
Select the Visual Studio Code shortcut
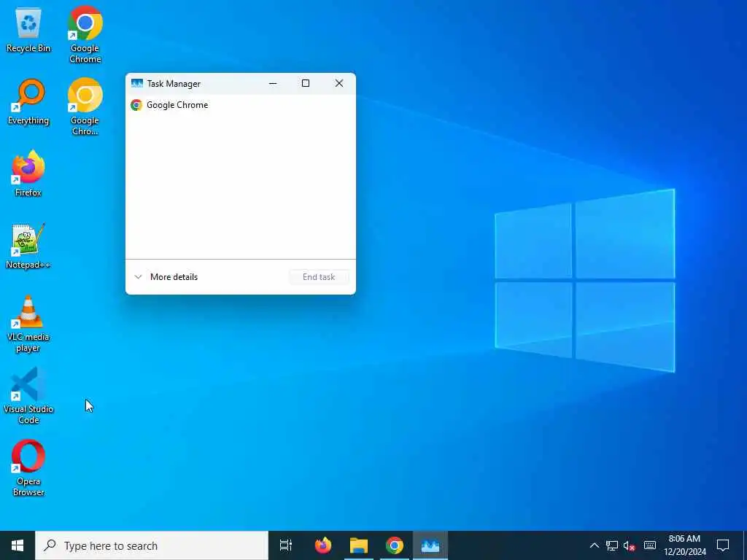tap(28, 396)
